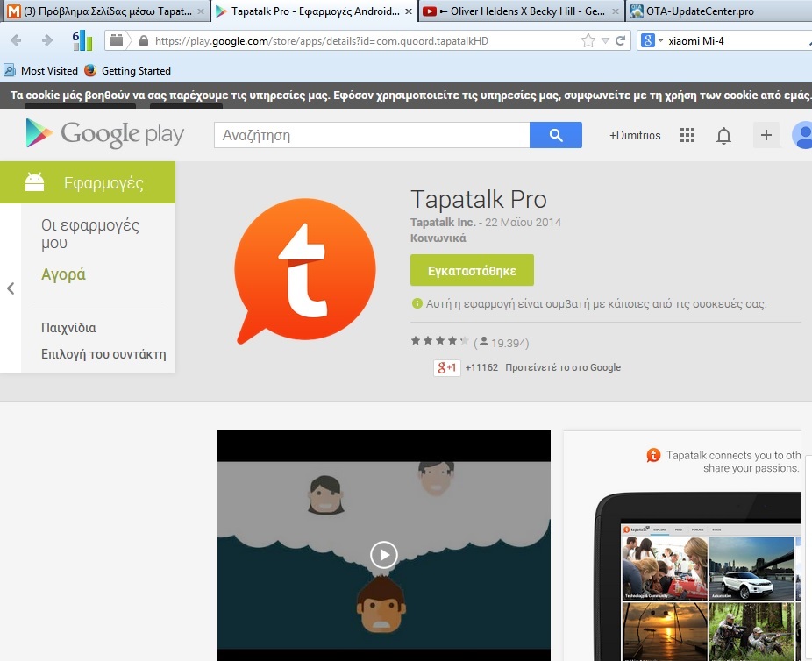Open the Most Visited bookmarks folder
This screenshot has width=812, height=661.
click(41, 70)
